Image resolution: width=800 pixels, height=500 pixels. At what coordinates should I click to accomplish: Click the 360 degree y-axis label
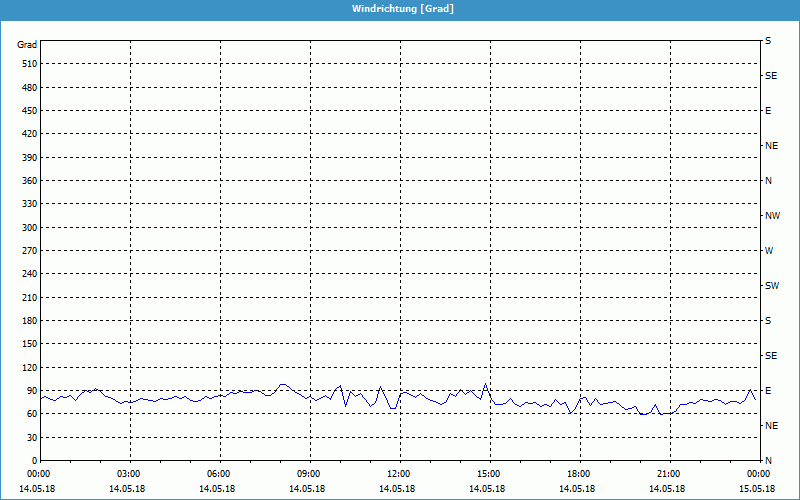pyautogui.click(x=28, y=181)
